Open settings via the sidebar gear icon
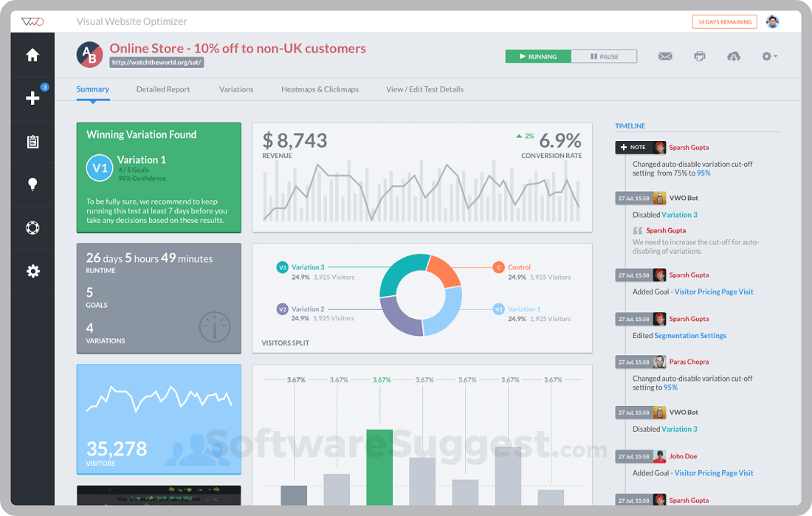Screen dimensions: 812x516 [32, 271]
